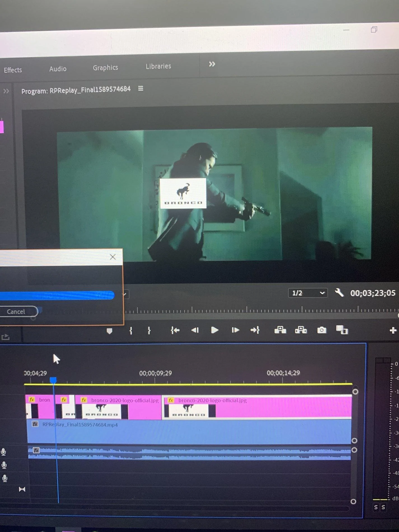Toggle voice-over record on the second audio track

[4, 465]
